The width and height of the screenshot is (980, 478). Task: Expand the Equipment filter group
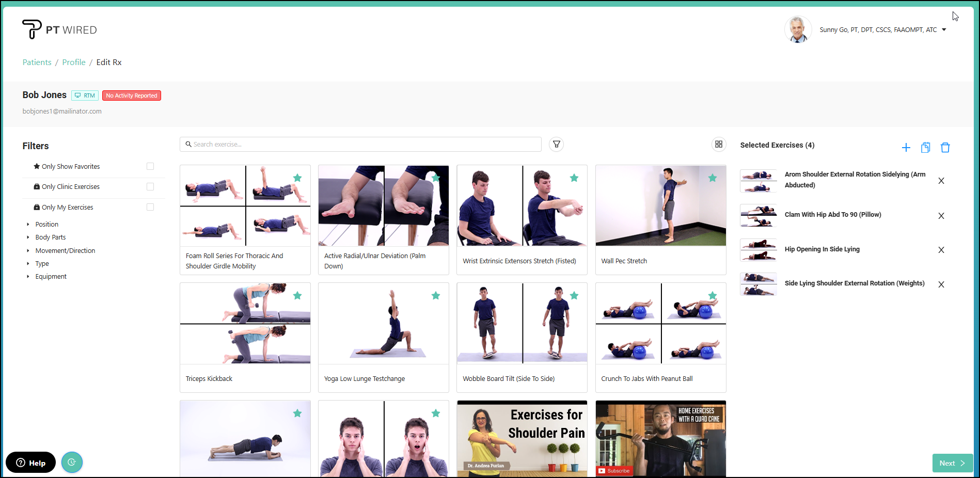pyautogui.click(x=51, y=277)
